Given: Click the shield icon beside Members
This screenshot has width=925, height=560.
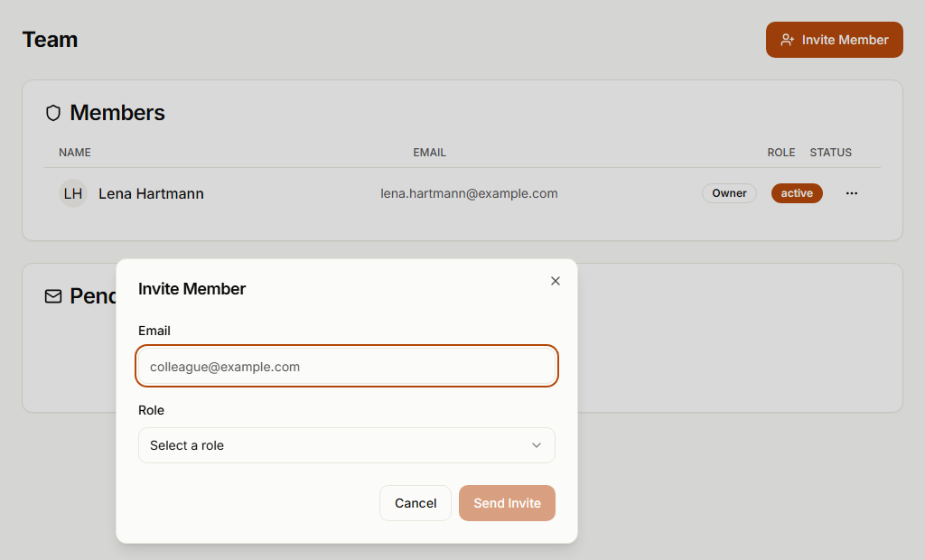Looking at the screenshot, I should pos(53,113).
